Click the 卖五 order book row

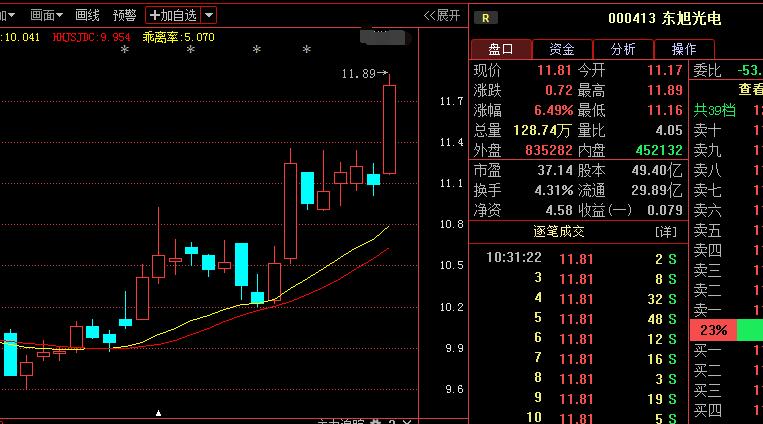[727, 230]
